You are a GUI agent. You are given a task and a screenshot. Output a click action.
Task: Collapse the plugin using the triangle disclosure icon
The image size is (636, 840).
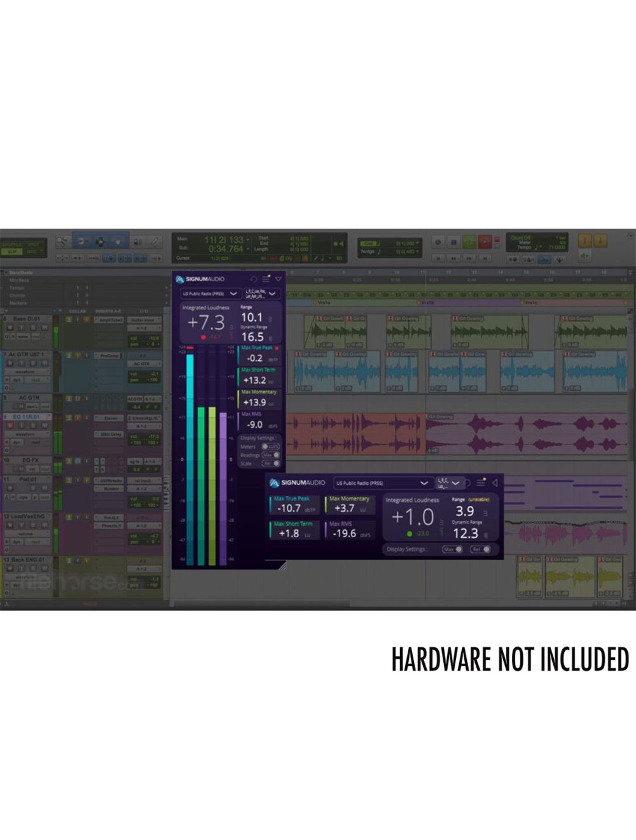click(x=278, y=279)
